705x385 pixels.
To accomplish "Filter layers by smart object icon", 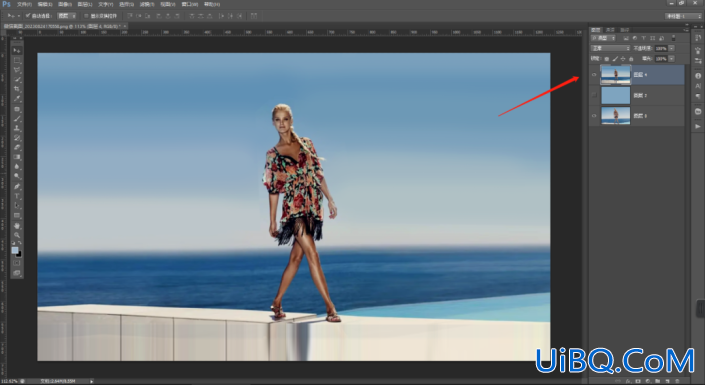I will point(661,38).
